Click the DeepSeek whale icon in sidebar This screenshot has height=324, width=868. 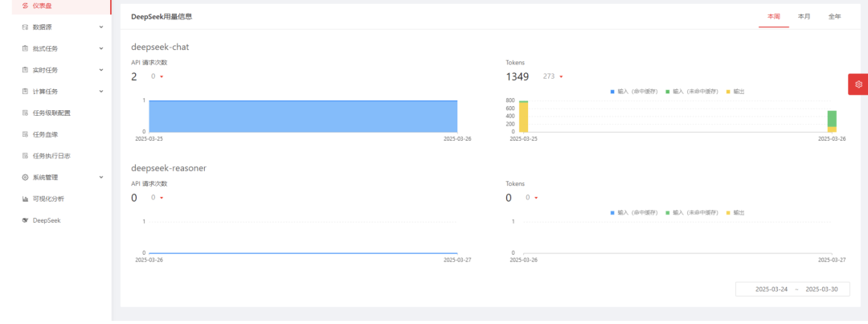tap(25, 220)
